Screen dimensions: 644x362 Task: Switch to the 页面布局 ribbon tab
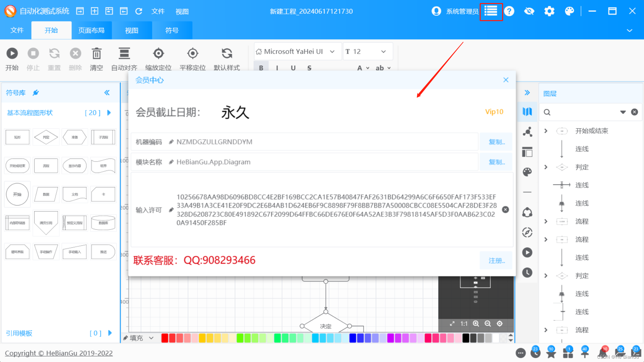91,30
